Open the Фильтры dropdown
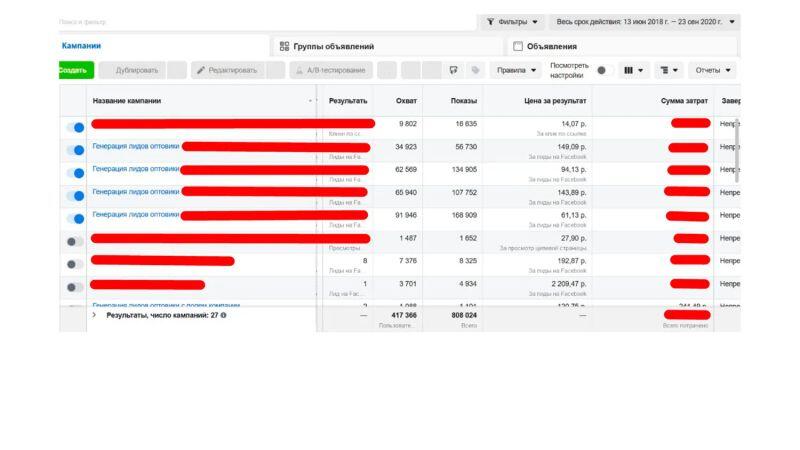This screenshot has height=450, width=800. point(511,21)
